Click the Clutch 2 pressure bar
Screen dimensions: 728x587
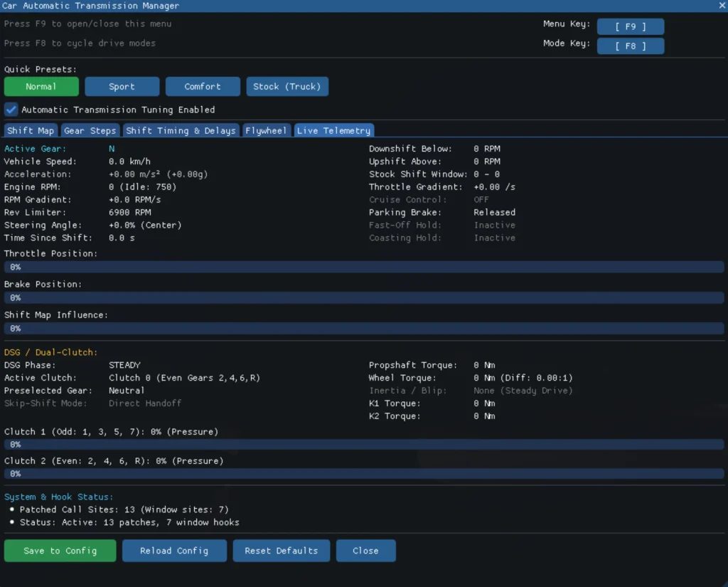click(x=364, y=474)
